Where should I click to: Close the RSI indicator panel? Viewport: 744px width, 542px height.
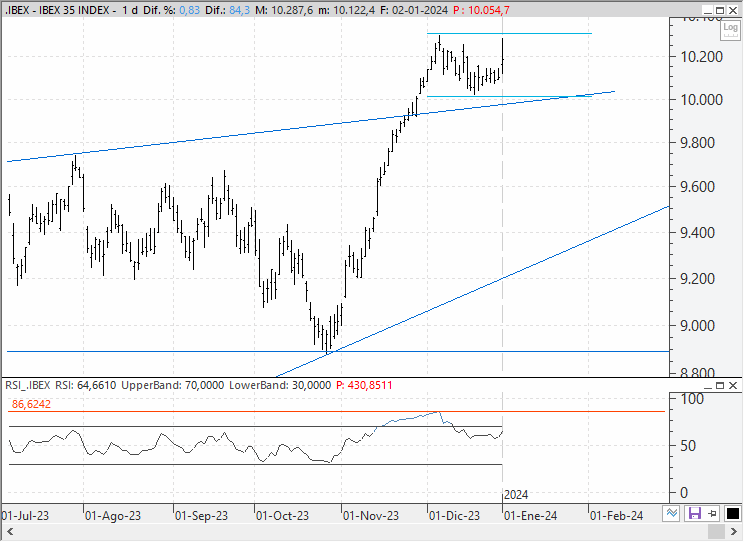pyautogui.click(x=733, y=386)
